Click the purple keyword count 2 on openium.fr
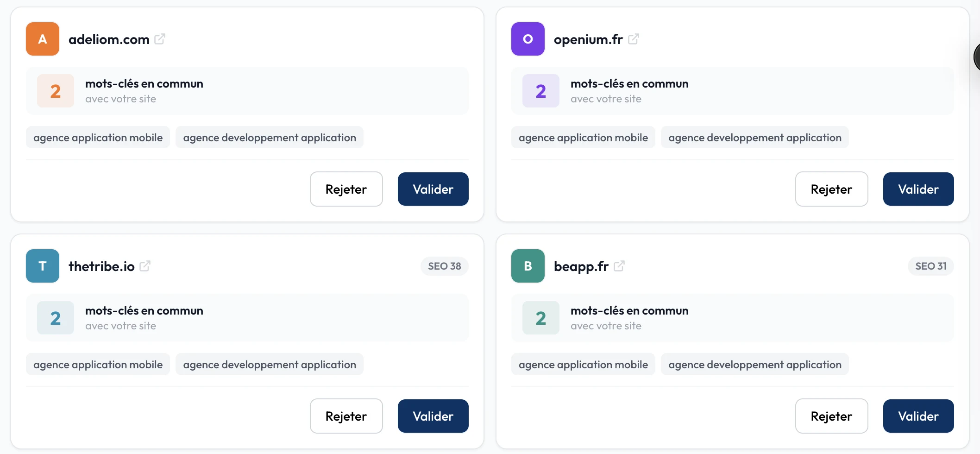 541,91
